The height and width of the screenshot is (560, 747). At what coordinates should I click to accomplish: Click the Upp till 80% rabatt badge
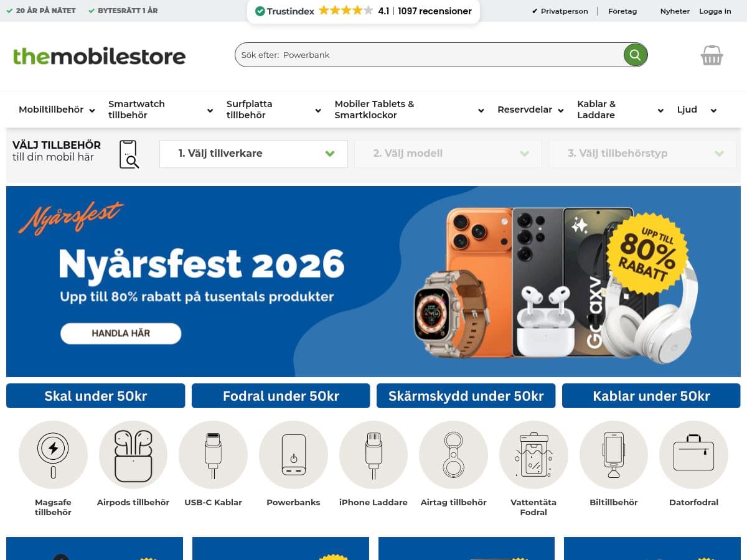[x=647, y=254]
